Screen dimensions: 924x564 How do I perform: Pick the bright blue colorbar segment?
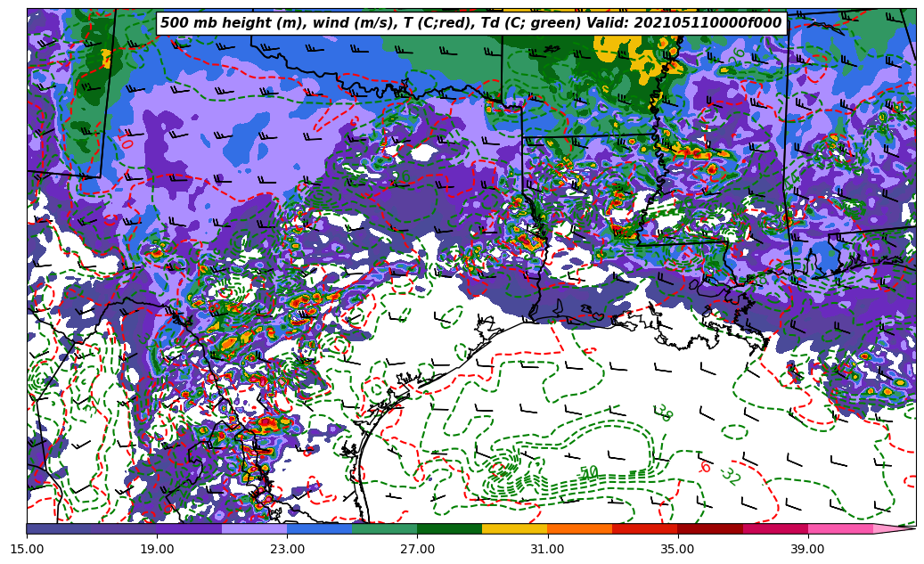pyautogui.click(x=319, y=529)
